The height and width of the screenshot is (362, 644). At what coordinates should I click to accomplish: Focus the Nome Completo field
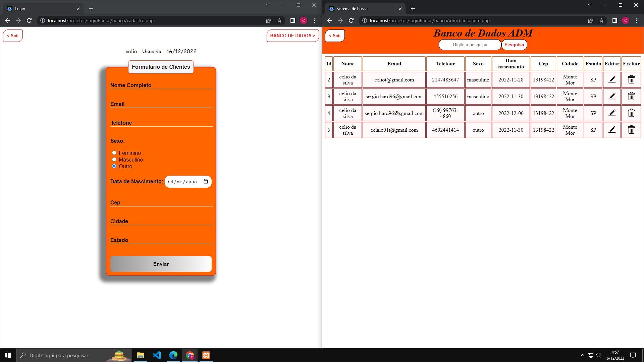tap(162, 85)
